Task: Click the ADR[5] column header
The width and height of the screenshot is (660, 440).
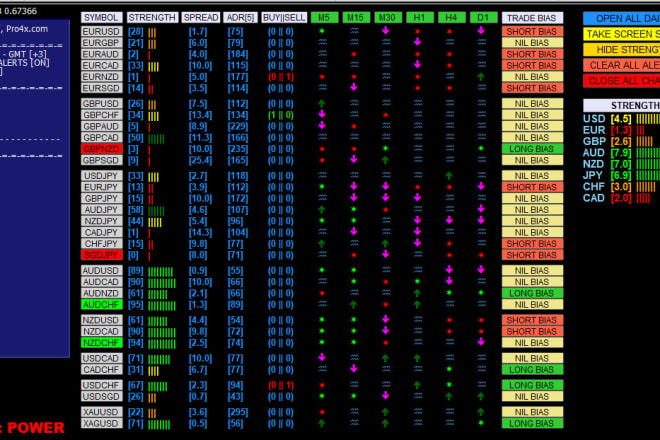Action: pyautogui.click(x=240, y=18)
